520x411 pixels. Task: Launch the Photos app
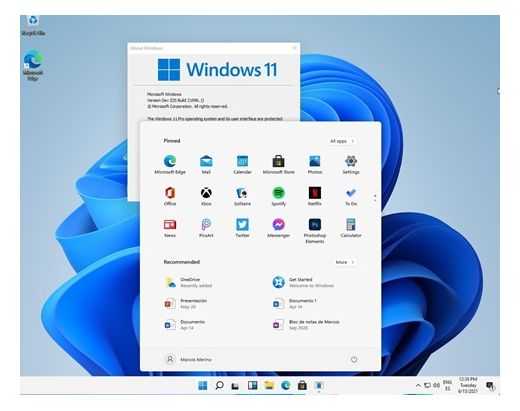[315, 164]
